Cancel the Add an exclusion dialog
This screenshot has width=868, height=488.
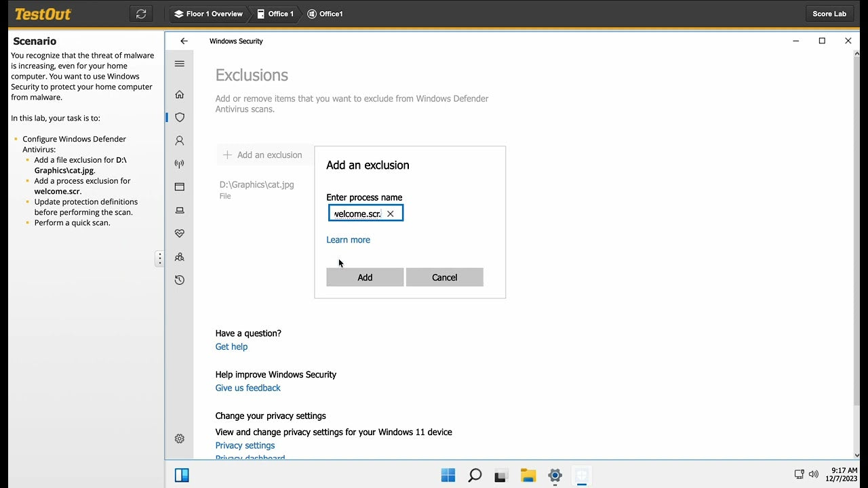point(445,277)
